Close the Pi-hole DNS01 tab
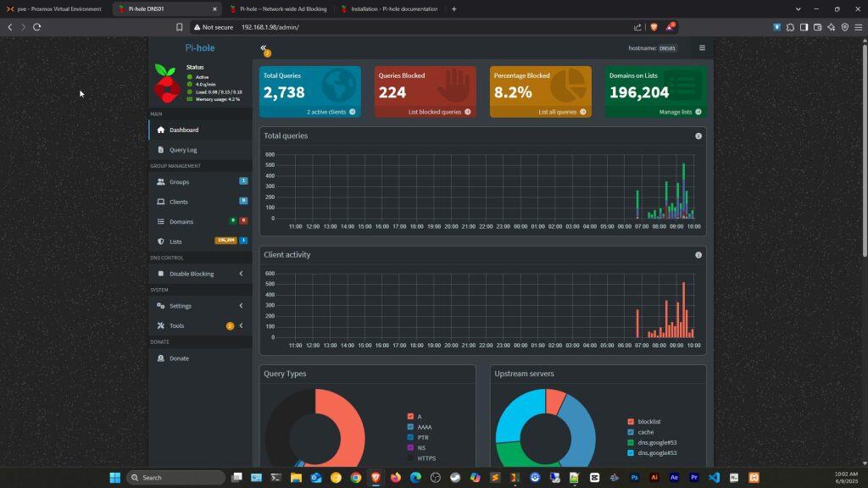 click(214, 8)
